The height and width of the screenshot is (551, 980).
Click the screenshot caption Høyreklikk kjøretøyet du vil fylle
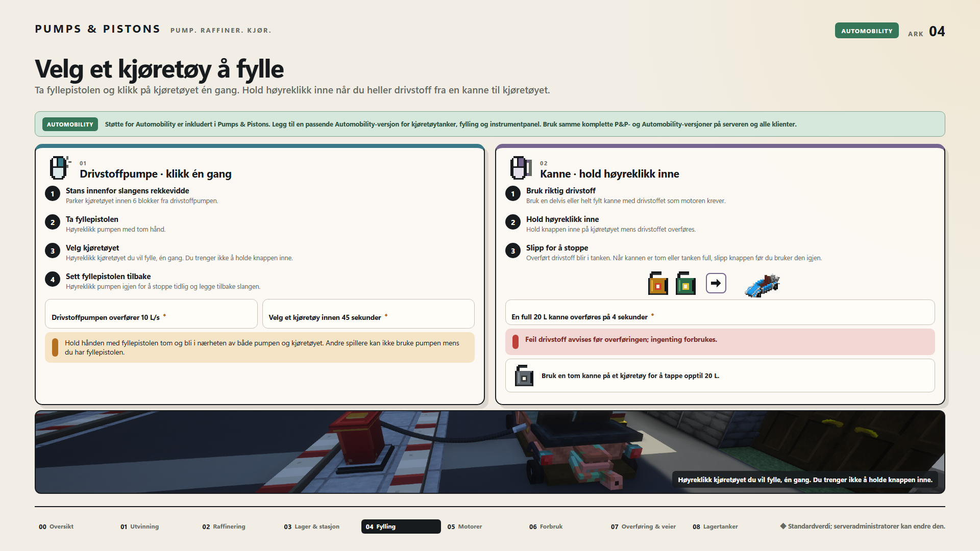click(x=805, y=480)
